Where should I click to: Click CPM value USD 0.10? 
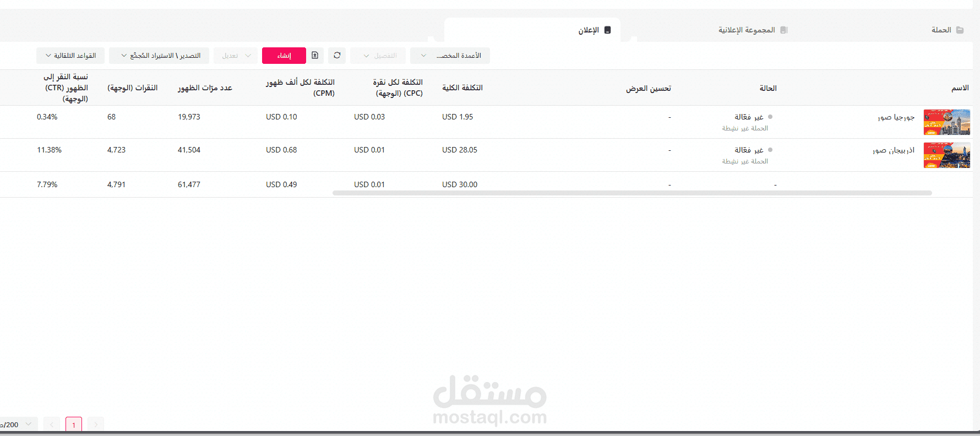point(281,117)
